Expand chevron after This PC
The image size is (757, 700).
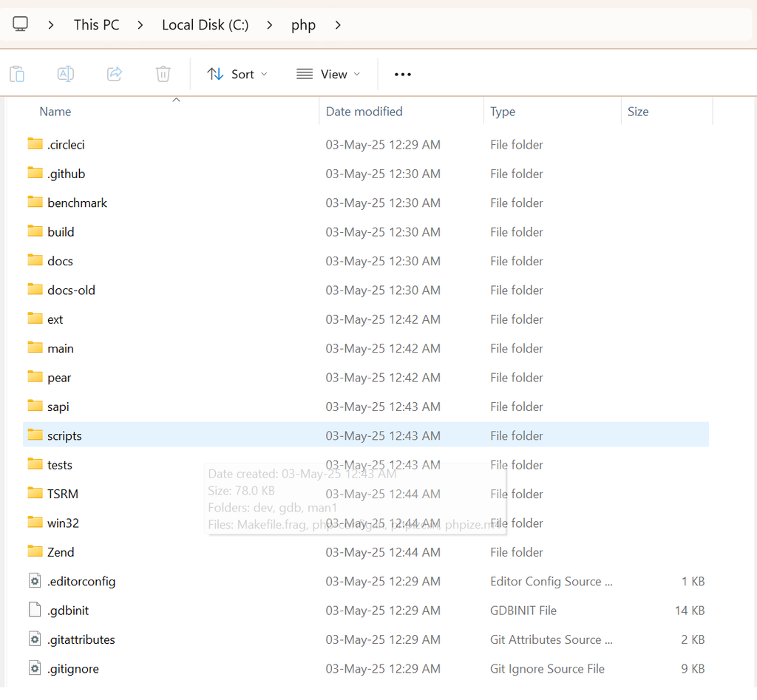[x=140, y=24]
